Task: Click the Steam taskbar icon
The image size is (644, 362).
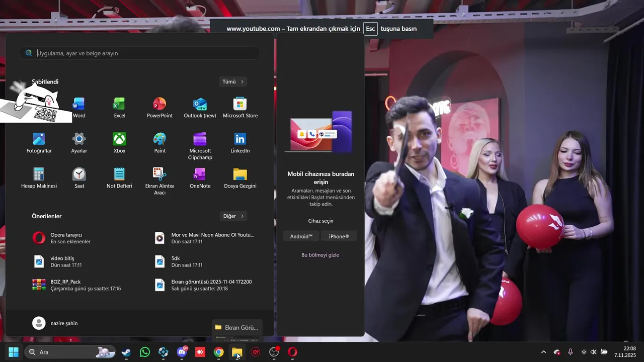Action: coord(126,352)
